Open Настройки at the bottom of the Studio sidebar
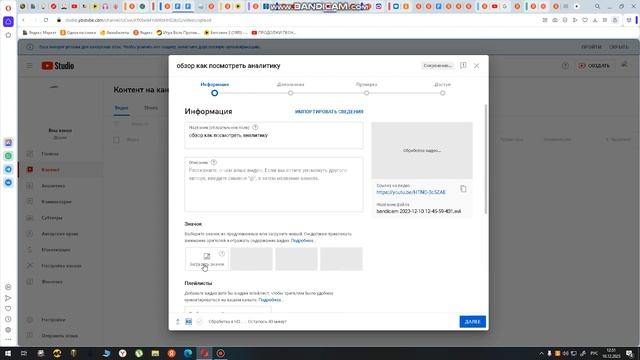 point(60,320)
